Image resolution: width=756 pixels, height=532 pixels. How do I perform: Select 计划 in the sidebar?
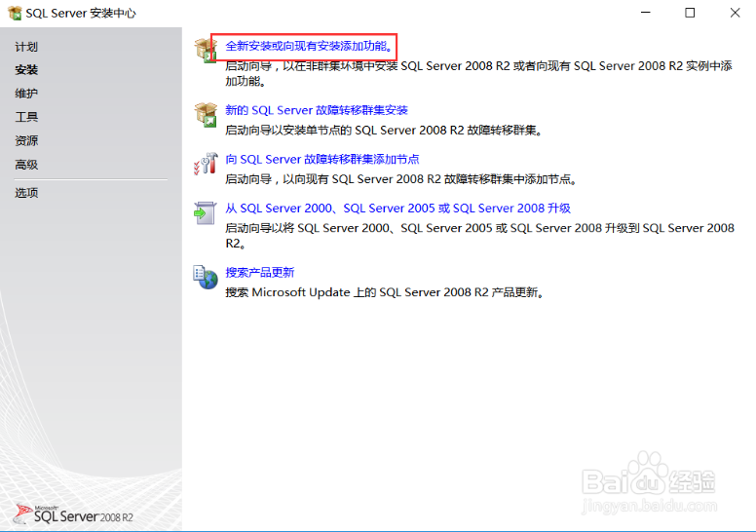coord(26,47)
